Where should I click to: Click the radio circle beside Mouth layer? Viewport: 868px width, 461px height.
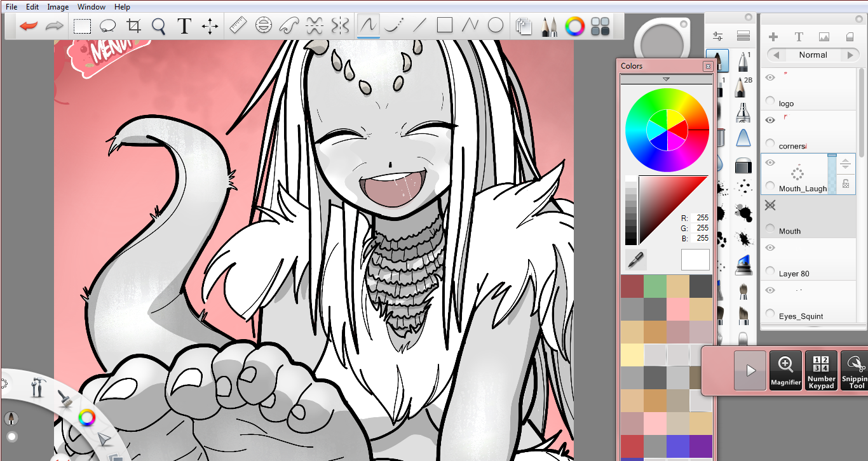(770, 229)
